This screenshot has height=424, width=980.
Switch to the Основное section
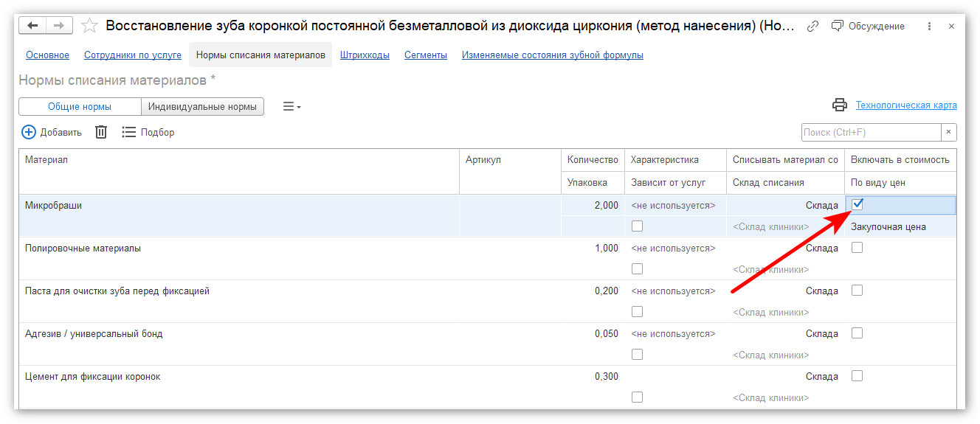click(x=47, y=55)
